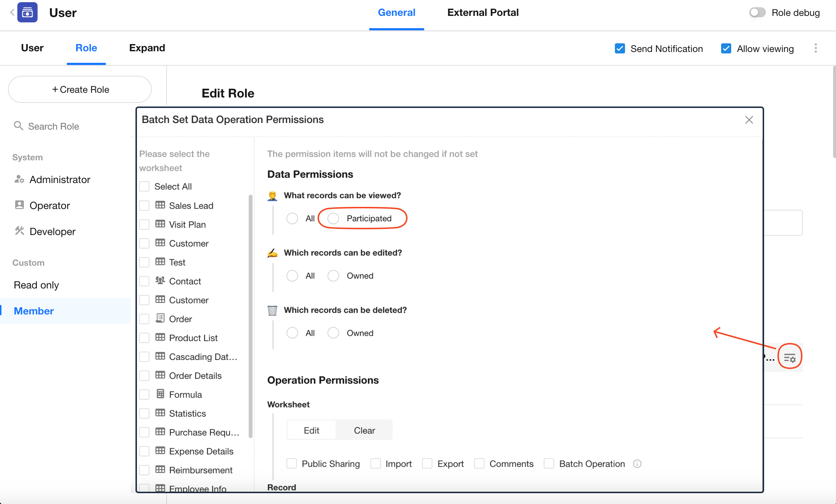Viewport: 836px width, 504px height.
Task: Open the Expand tab
Action: [x=147, y=48]
